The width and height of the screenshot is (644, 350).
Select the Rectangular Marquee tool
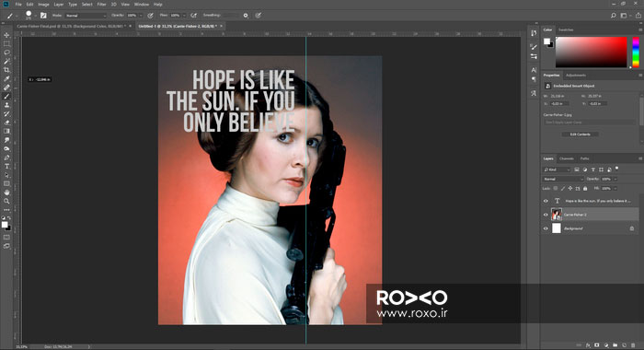6,43
